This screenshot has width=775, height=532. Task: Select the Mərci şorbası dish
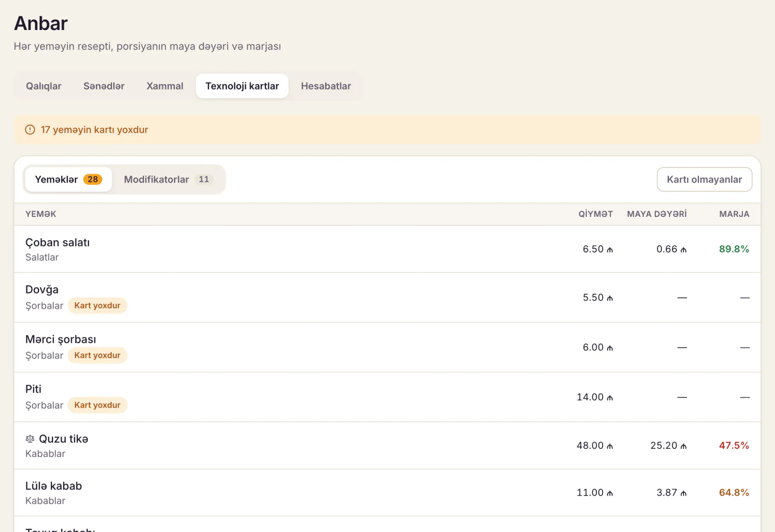click(387, 348)
